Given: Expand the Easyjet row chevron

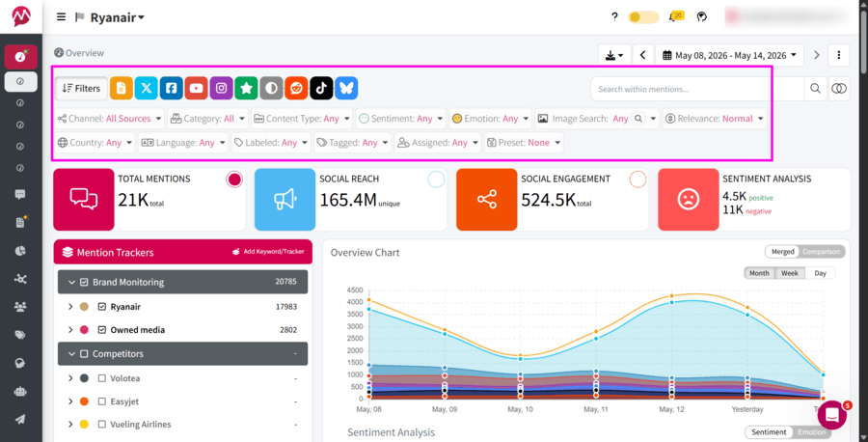Looking at the screenshot, I should (x=70, y=401).
